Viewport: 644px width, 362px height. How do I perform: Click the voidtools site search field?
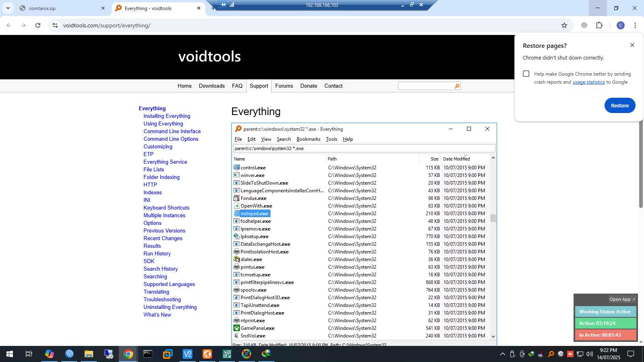click(426, 86)
